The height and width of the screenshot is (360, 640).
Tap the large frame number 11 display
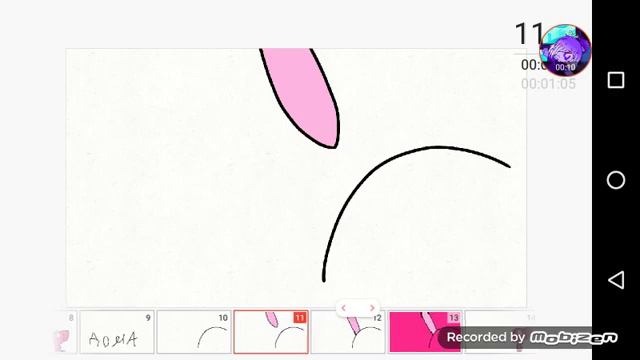529,33
